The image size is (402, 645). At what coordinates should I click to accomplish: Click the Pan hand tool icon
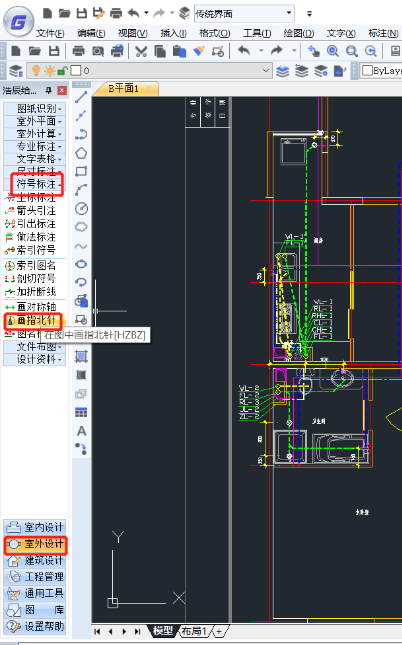(x=314, y=51)
